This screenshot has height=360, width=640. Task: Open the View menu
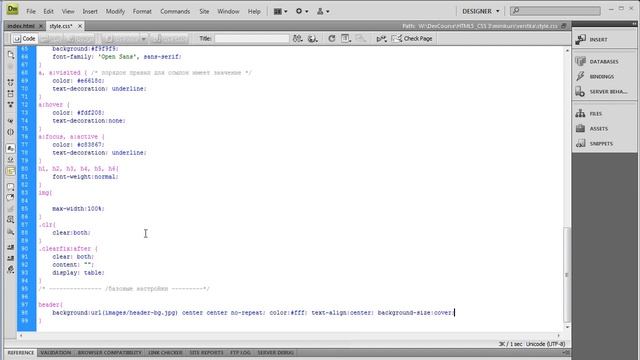point(68,11)
